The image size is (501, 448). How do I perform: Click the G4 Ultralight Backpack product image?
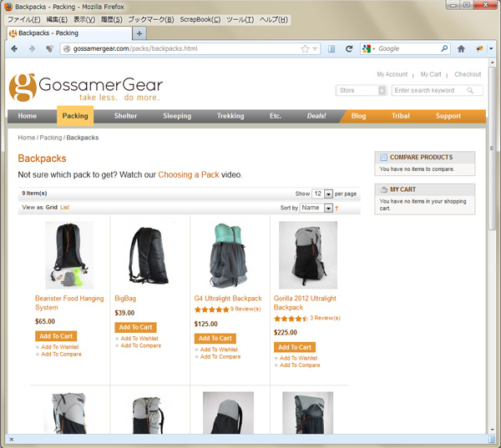(x=229, y=255)
